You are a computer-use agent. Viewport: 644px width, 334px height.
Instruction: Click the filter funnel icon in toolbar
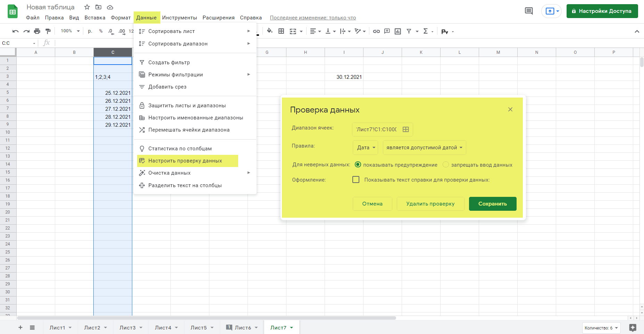point(409,31)
